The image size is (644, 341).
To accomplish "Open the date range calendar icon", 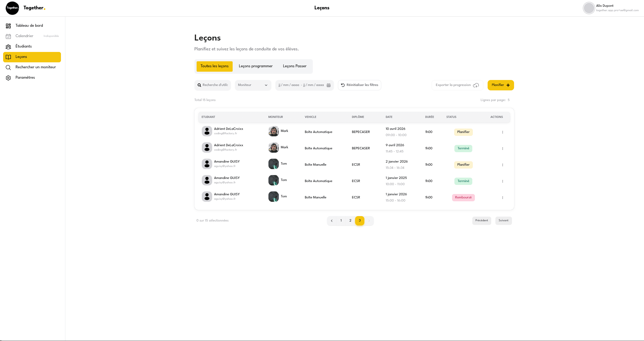I will coord(329,85).
